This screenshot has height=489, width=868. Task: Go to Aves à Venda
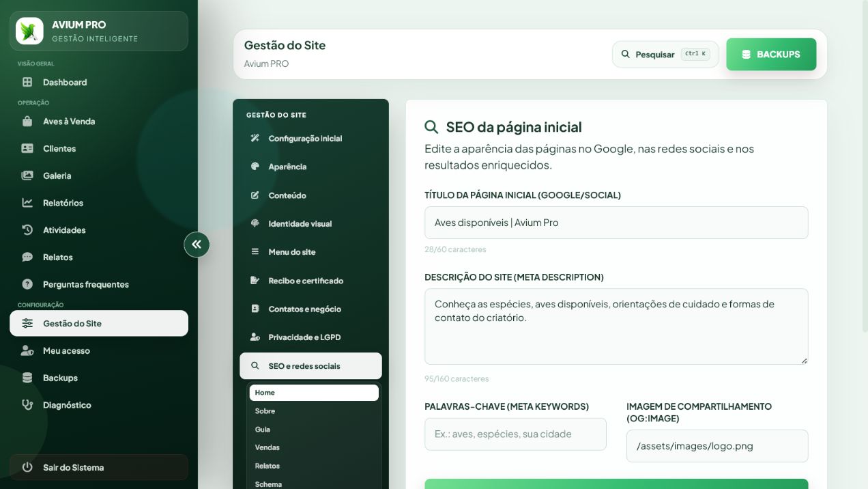click(x=99, y=122)
